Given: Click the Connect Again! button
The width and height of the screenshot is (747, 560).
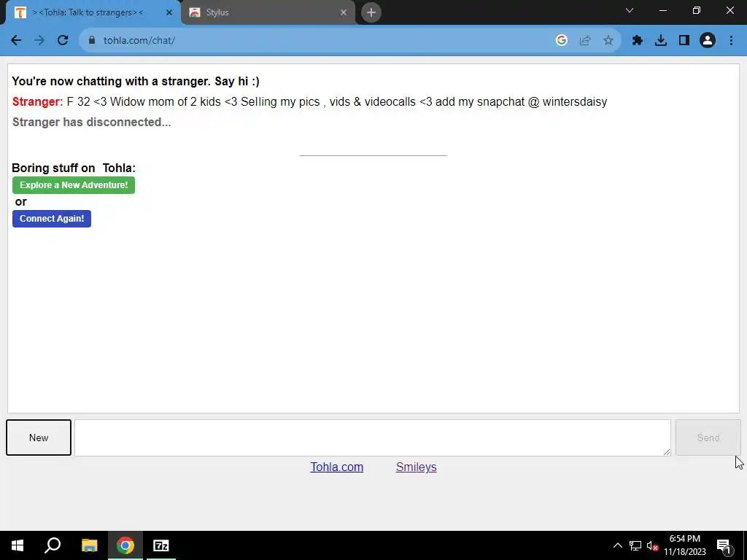Looking at the screenshot, I should click(x=52, y=219).
